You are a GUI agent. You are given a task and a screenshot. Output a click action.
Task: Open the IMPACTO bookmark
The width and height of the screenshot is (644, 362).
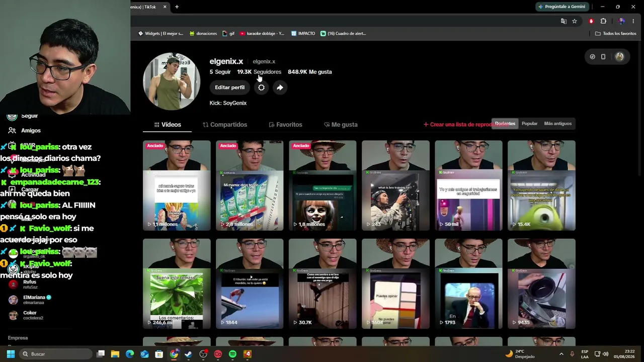pyautogui.click(x=303, y=34)
